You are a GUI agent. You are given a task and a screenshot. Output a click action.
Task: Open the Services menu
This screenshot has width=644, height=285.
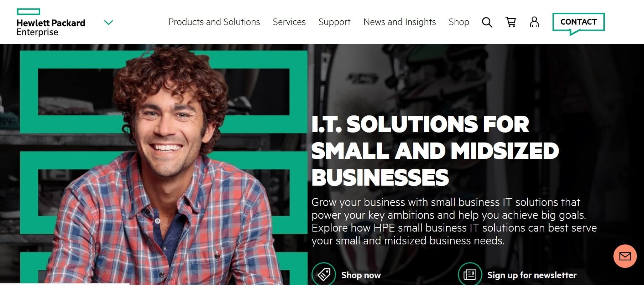[289, 22]
